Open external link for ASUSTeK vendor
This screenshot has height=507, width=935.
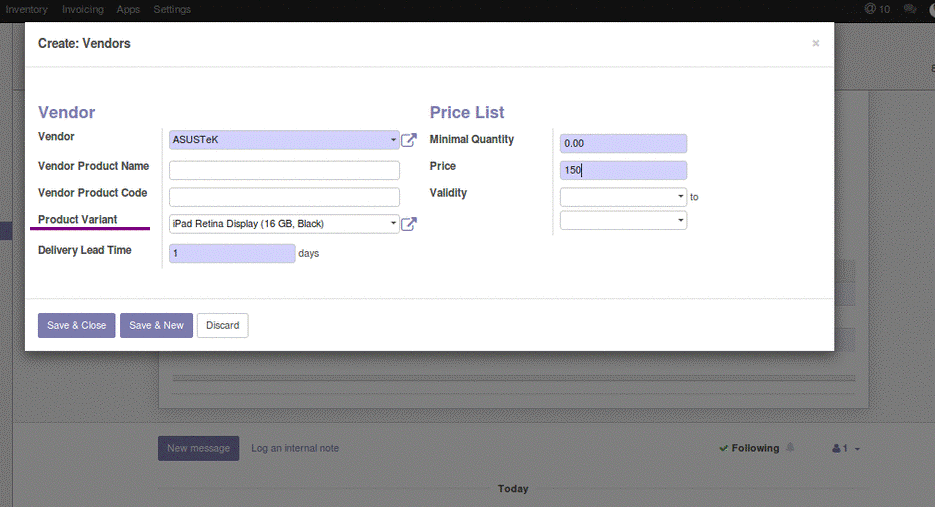[x=408, y=140]
